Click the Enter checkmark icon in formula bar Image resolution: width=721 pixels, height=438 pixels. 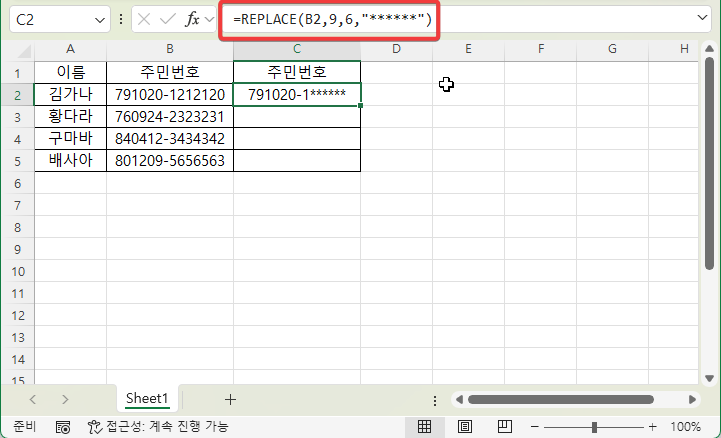tap(168, 19)
